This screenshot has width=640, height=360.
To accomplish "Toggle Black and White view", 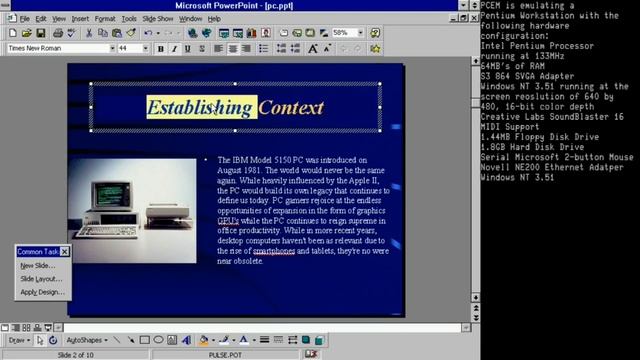I will [324, 33].
